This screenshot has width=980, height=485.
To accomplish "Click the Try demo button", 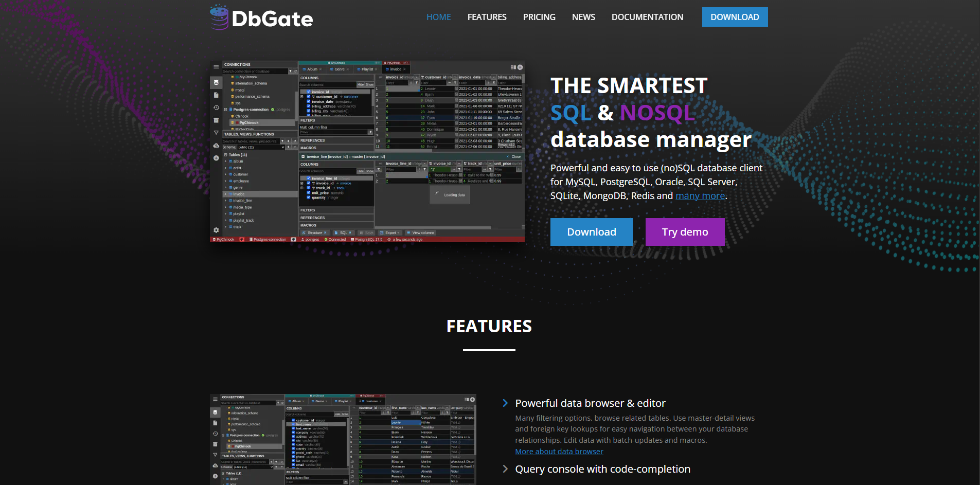I will [685, 232].
